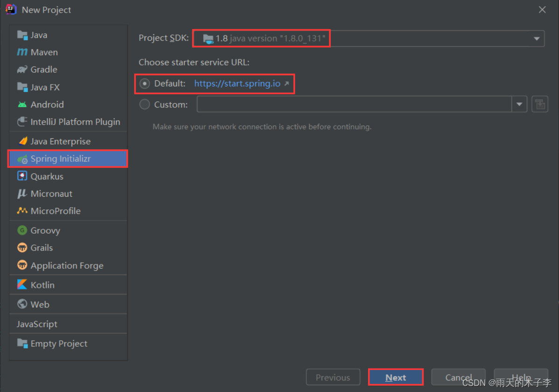The width and height of the screenshot is (559, 392).
Task: Select Web entry
Action: click(x=68, y=304)
